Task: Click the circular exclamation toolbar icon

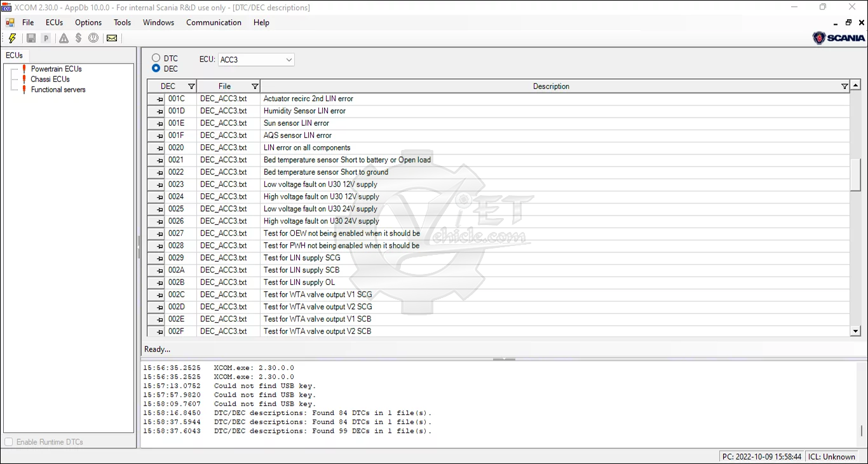Action: click(x=93, y=38)
